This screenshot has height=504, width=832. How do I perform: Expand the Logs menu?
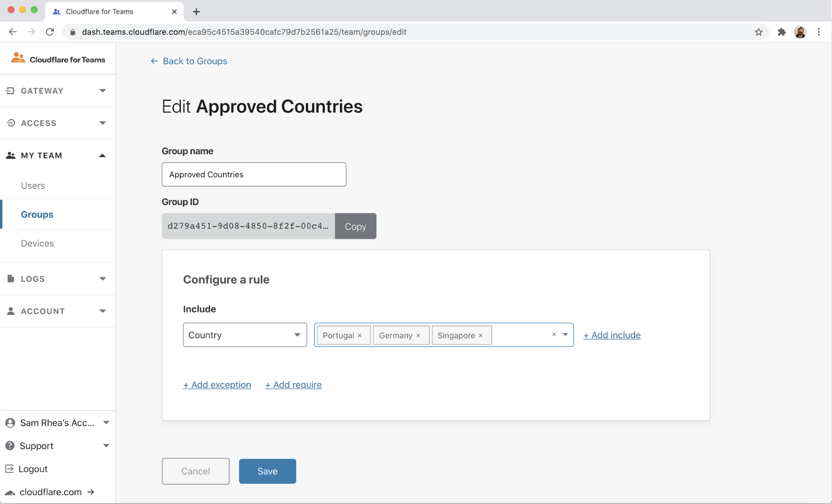103,279
